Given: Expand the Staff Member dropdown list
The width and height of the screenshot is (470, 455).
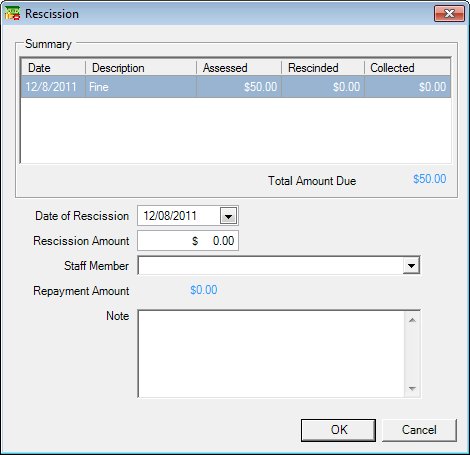Looking at the screenshot, I should (x=411, y=266).
